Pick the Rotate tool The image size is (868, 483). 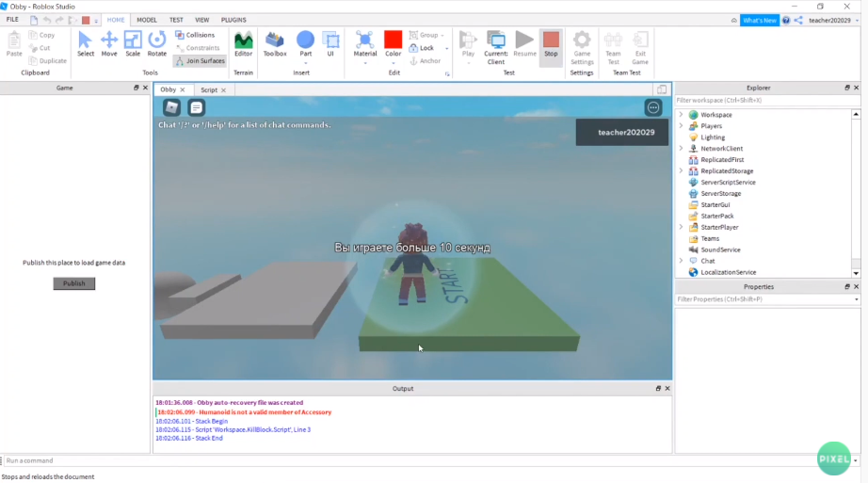[x=156, y=43]
